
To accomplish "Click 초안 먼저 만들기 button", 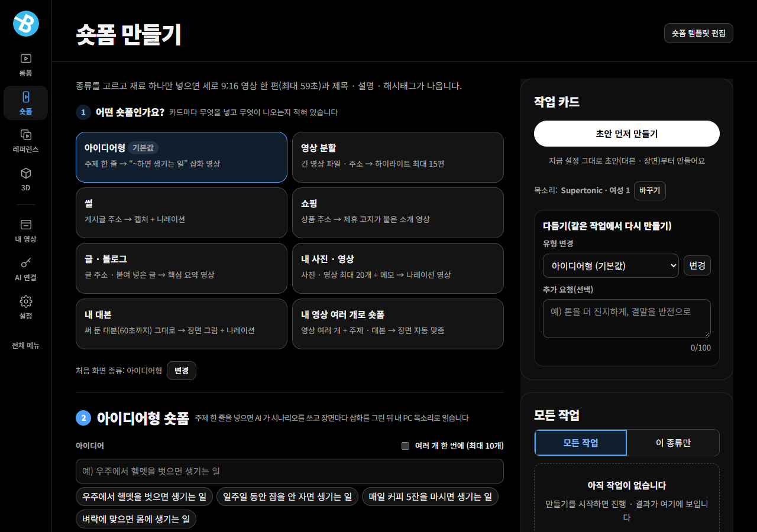I will point(627,134).
